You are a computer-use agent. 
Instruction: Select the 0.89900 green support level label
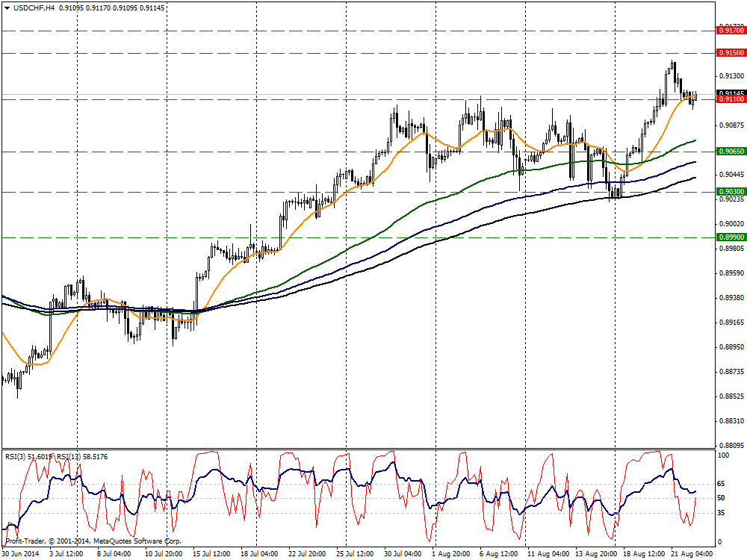(x=731, y=237)
